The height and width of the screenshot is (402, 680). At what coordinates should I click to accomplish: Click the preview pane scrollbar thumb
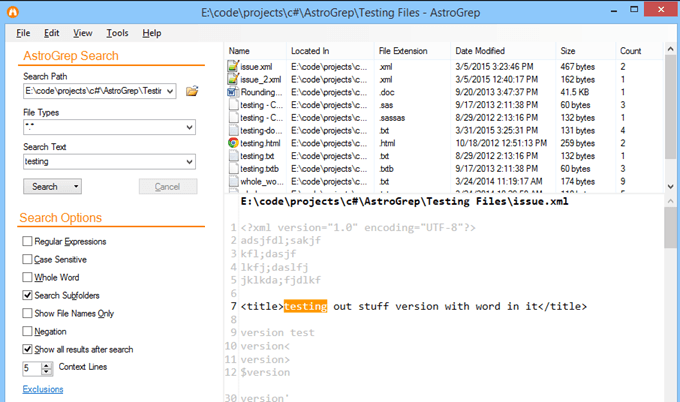tap(670, 227)
